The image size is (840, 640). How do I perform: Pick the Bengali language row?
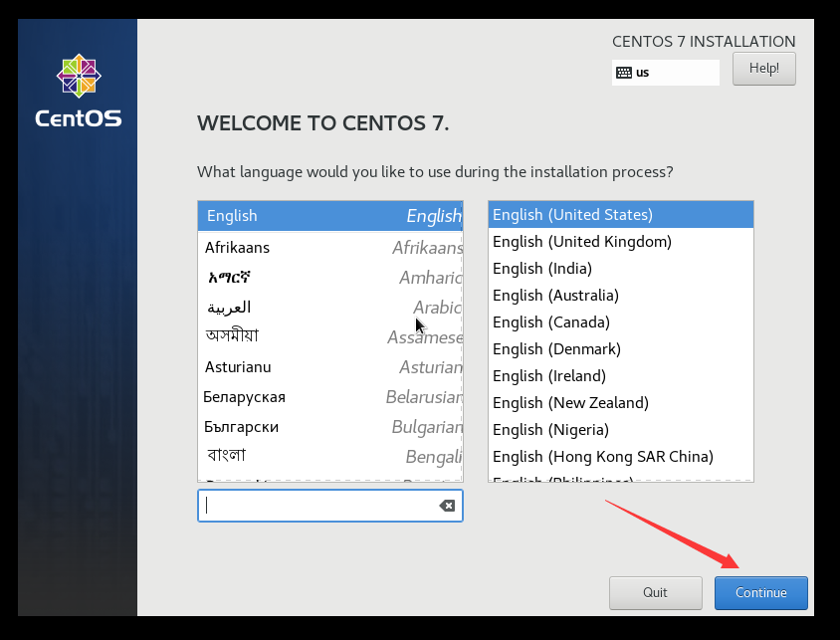coord(330,456)
